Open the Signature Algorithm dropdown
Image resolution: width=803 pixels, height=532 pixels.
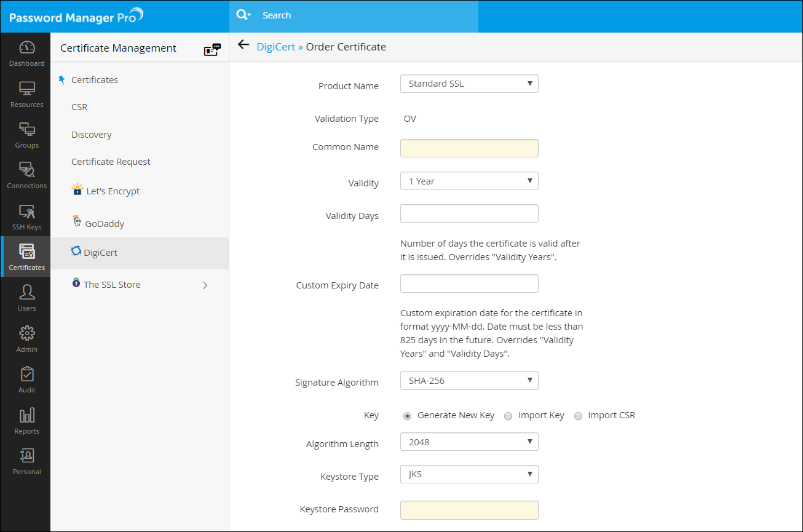click(x=469, y=381)
